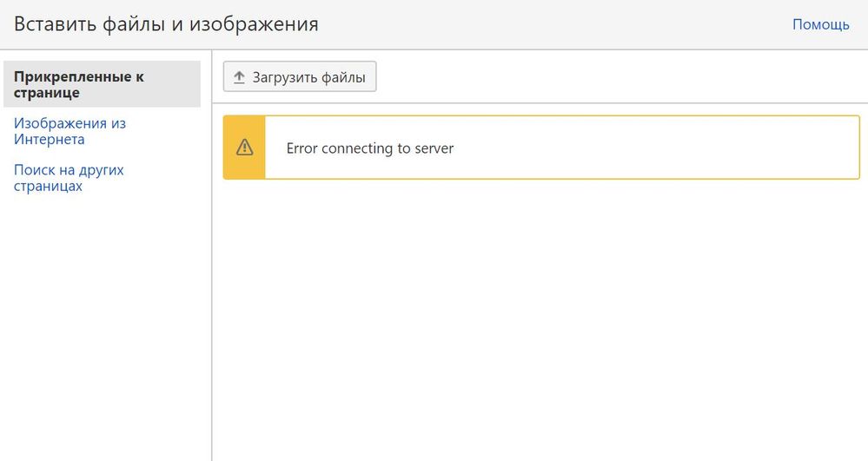Viewport: 868px width, 461px height.
Task: Click the word Error in the message
Action: click(x=302, y=148)
